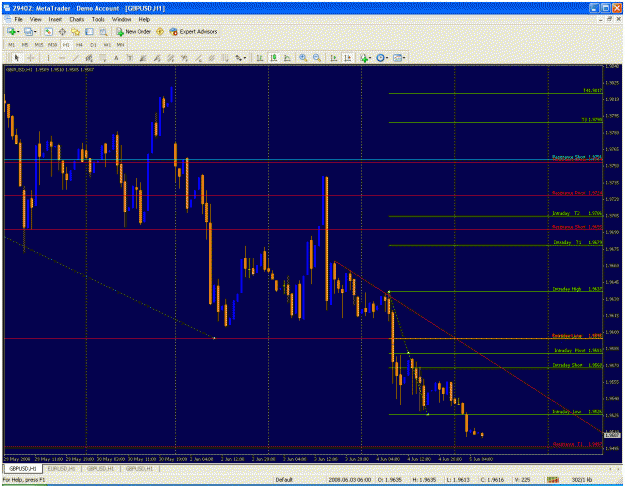The image size is (625, 486).
Task: Switch timeframe to H4
Action: pyautogui.click(x=79, y=45)
